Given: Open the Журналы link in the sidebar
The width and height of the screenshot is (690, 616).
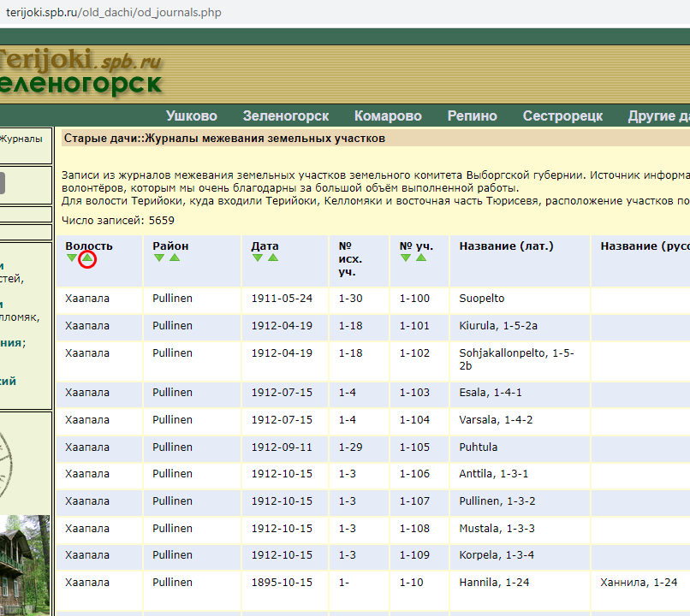Looking at the screenshot, I should [x=21, y=138].
